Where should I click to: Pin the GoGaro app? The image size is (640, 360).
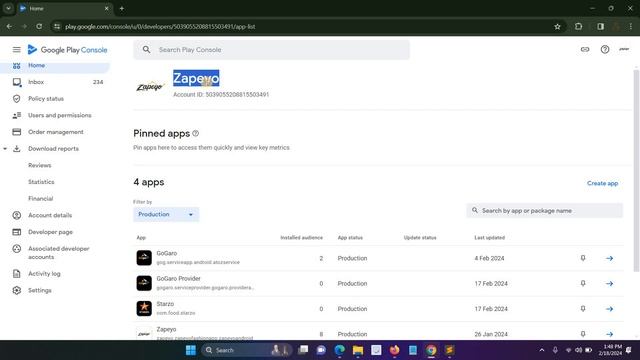point(583,258)
